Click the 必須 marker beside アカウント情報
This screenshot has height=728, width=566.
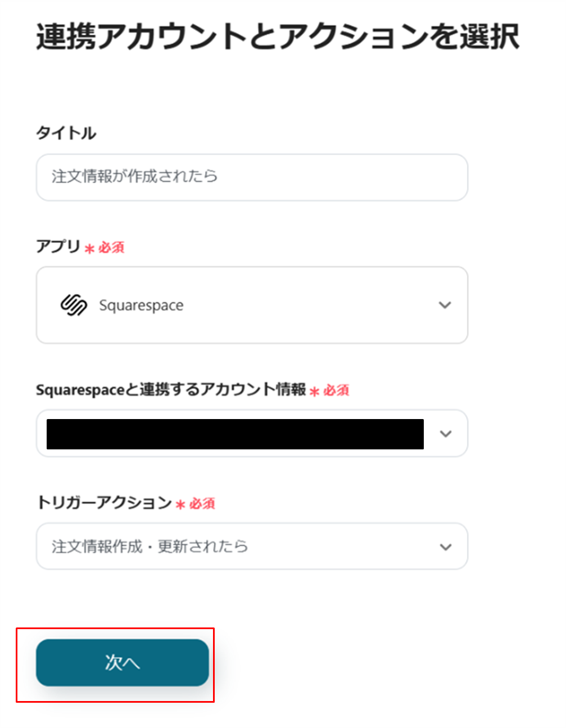pos(336,390)
